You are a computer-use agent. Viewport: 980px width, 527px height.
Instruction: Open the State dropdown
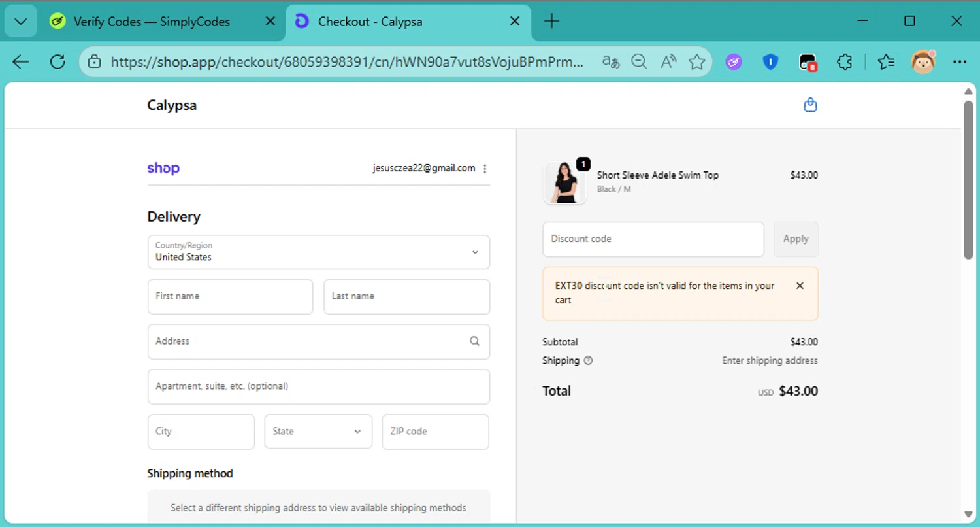318,432
